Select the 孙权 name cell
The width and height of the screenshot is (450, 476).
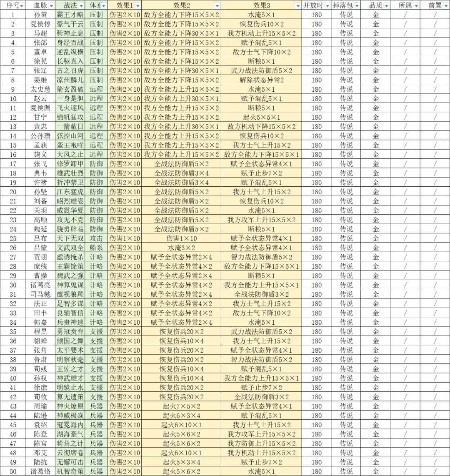coord(40,378)
